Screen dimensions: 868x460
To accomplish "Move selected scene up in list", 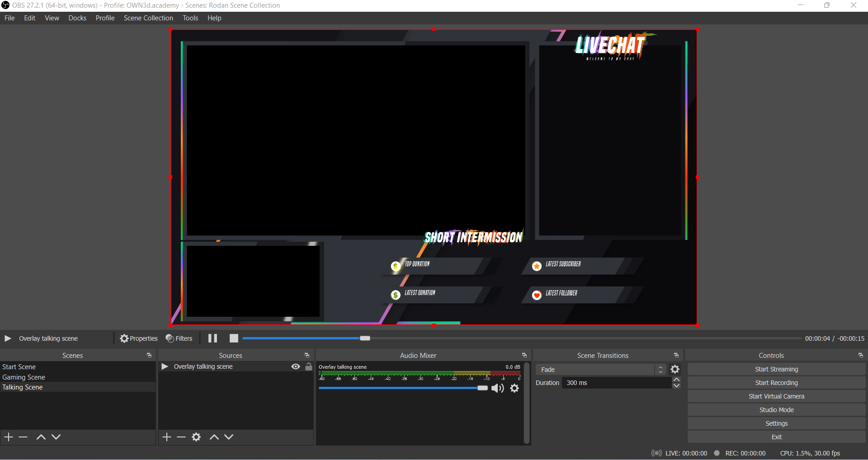I will coord(41,437).
